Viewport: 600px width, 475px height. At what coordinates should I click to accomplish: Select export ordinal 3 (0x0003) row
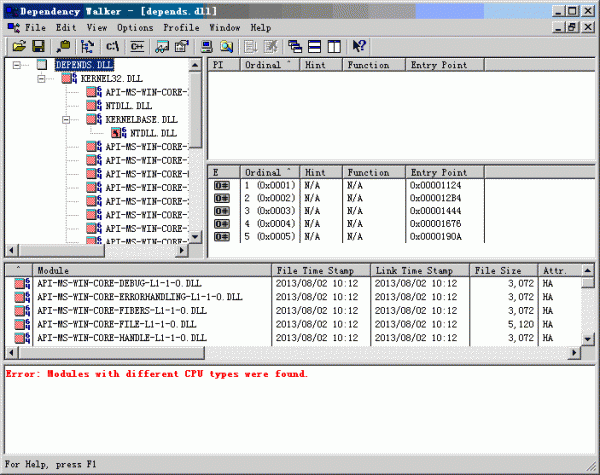coord(346,211)
